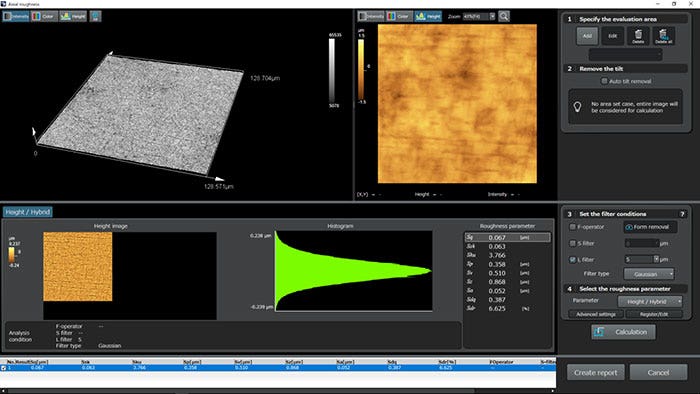Open the Parameter Height / Hybrid dropdown
Image resolution: width=700 pixels, height=394 pixels.
pos(650,302)
